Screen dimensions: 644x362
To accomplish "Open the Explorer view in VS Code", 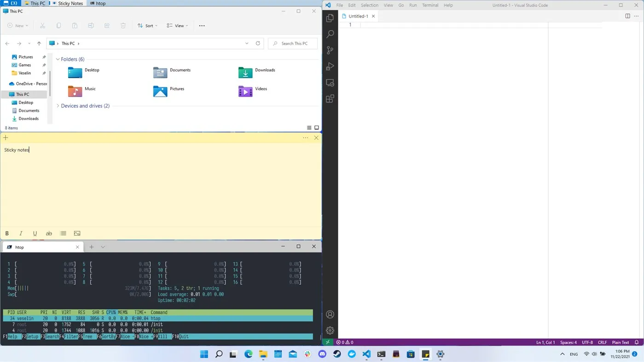I will point(330,18).
